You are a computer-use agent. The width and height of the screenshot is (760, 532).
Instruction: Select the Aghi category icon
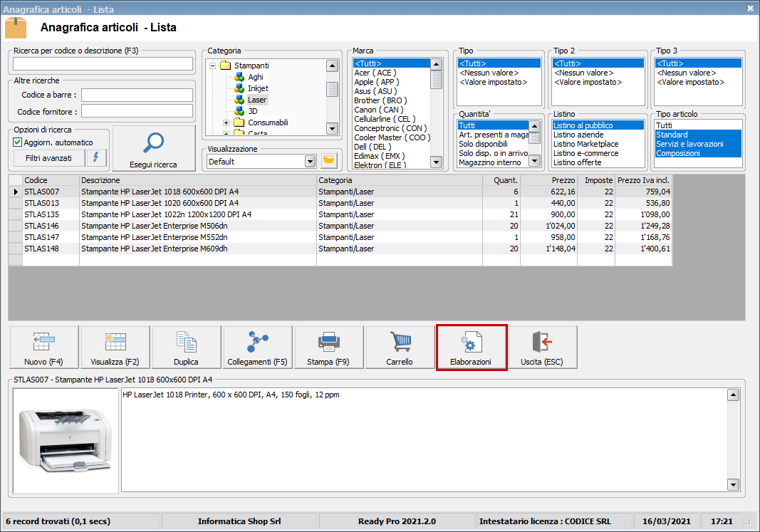[x=239, y=76]
